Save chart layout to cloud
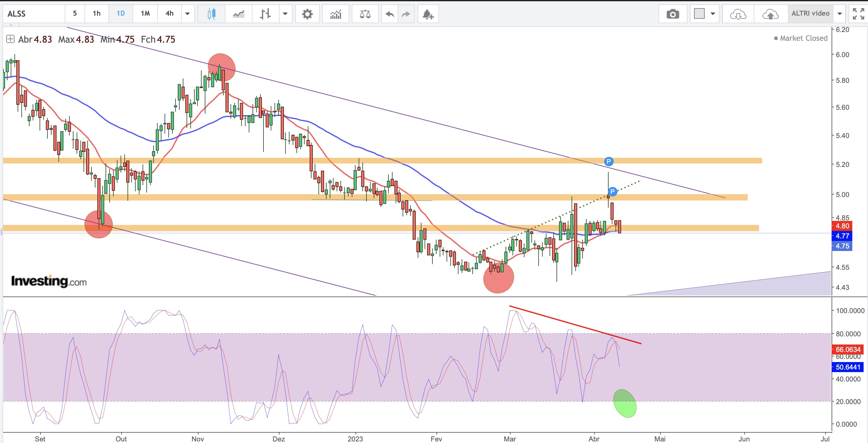This screenshot has height=443, width=868. click(x=770, y=14)
